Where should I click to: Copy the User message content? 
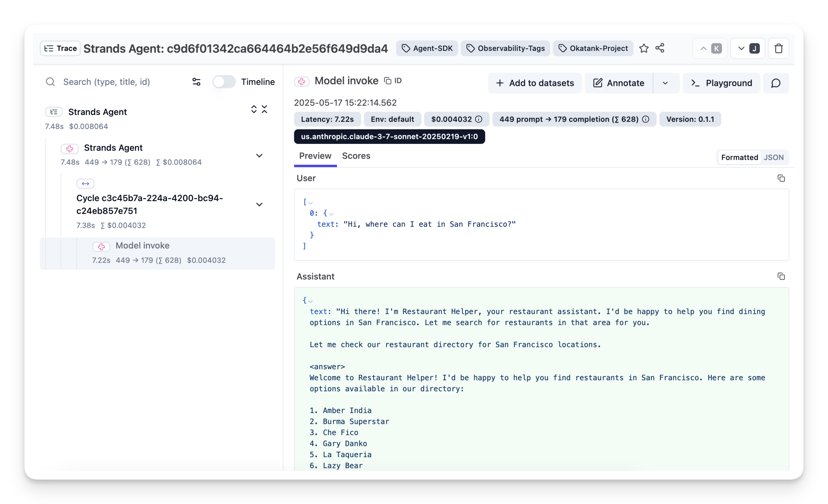[x=781, y=178]
